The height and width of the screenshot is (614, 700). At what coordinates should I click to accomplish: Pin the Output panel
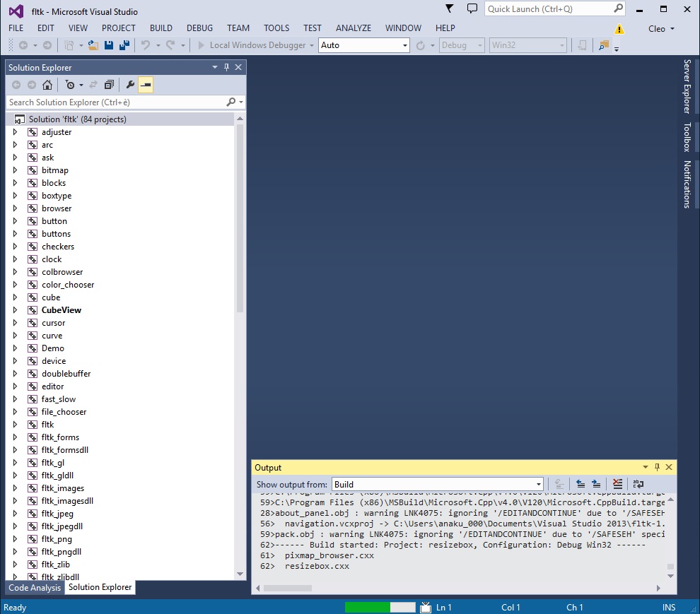pos(657,467)
